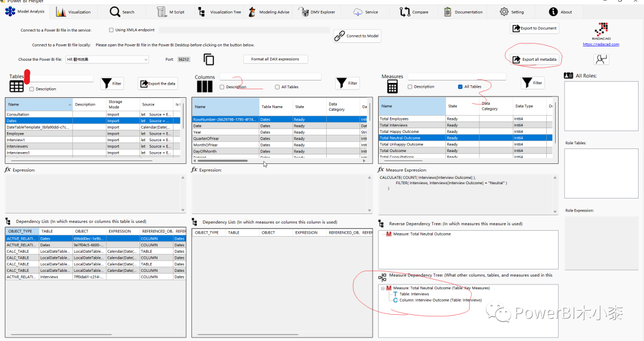644x341 pixels.
Task: Click Export the data button
Action: [x=157, y=83]
